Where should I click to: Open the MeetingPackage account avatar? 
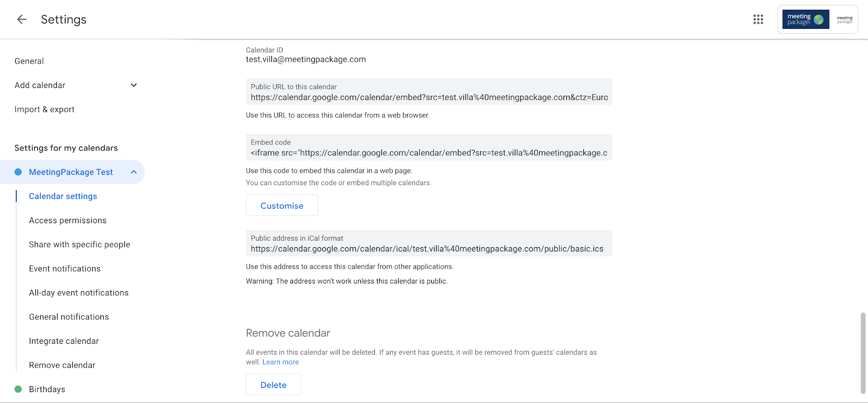click(818, 20)
